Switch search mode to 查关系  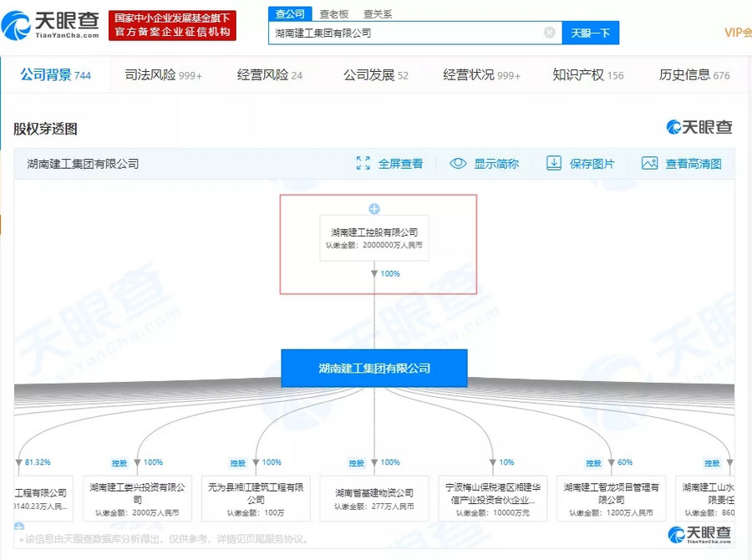pyautogui.click(x=377, y=14)
